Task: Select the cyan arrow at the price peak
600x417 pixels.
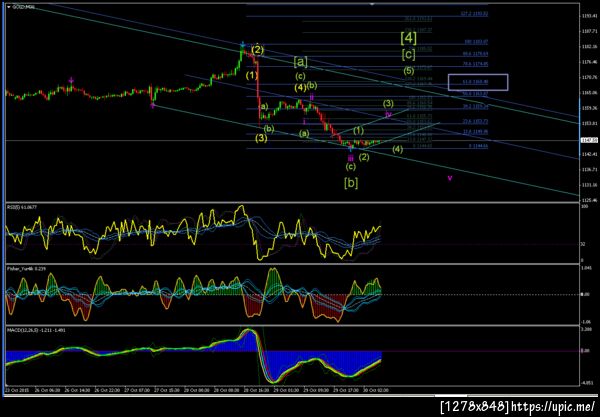Action: 243,44
